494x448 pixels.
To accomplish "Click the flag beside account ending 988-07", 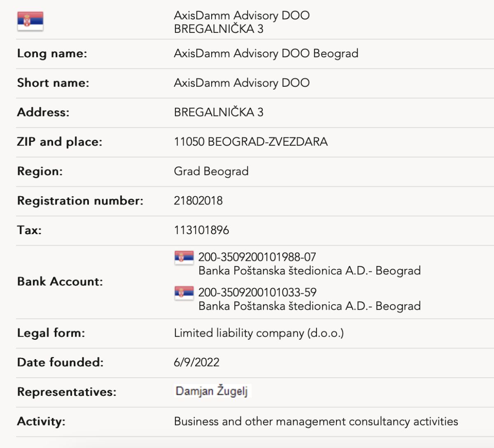I will 184,258.
